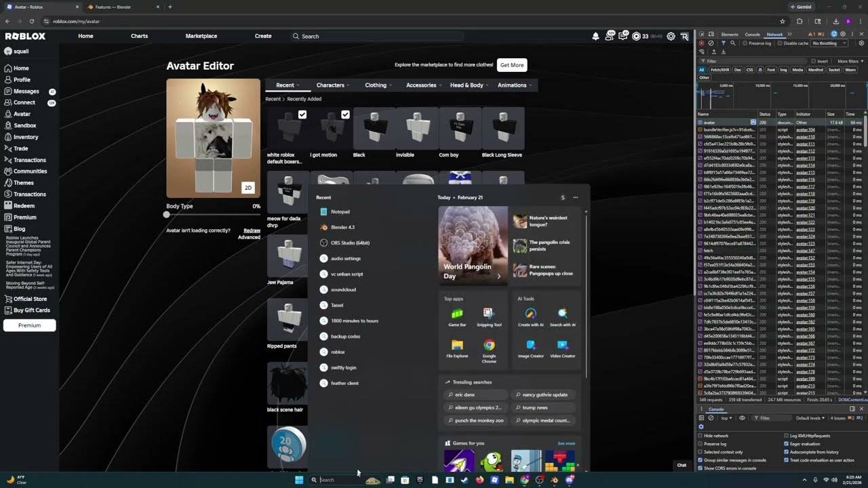The height and width of the screenshot is (488, 868).
Task: Open Snipping Tool in Top apps
Action: [489, 317]
